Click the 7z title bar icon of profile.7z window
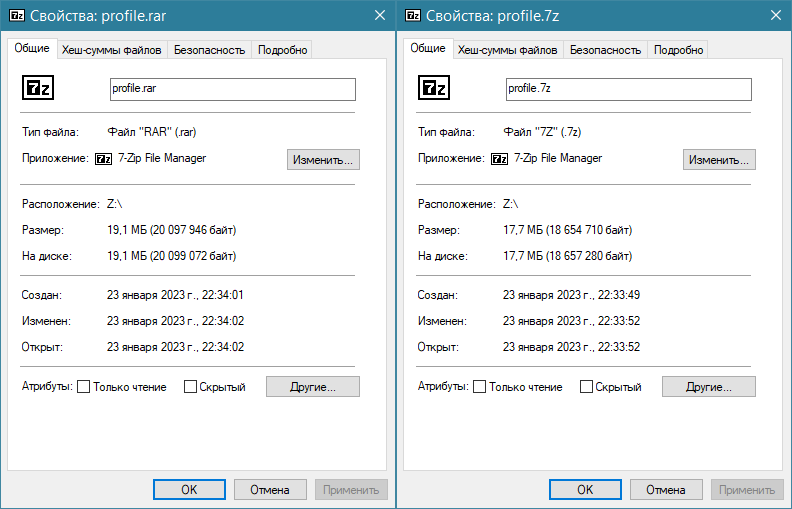Screen dimensions: 792x509 (412, 15)
